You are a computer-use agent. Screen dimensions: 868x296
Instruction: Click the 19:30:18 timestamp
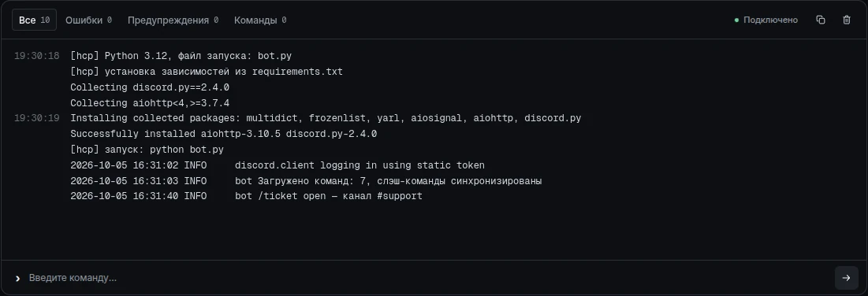(x=36, y=56)
